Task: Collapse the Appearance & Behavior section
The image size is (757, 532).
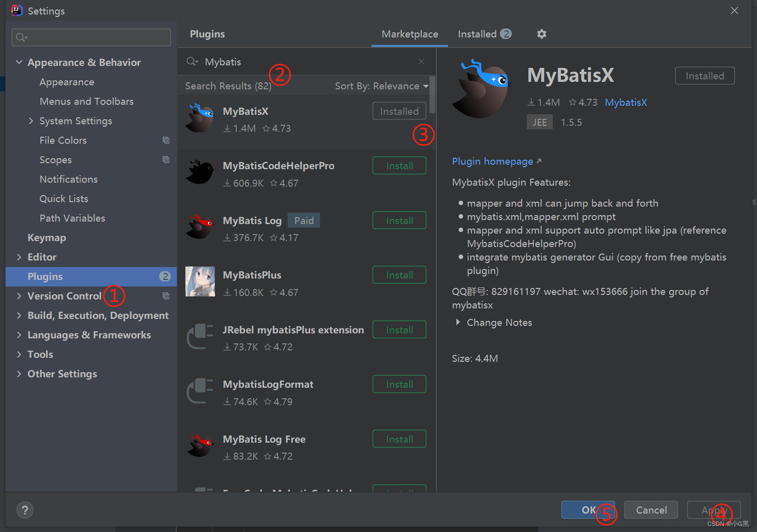Action: point(19,62)
